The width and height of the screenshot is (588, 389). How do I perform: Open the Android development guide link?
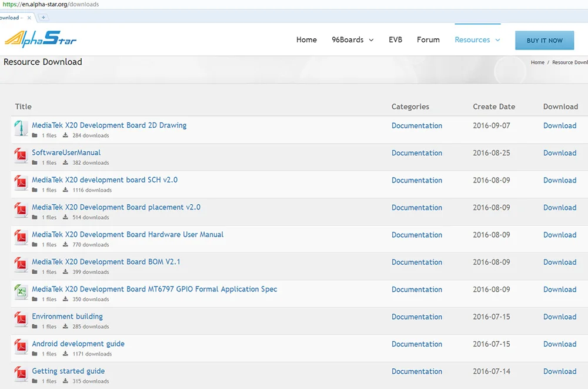[x=78, y=344]
